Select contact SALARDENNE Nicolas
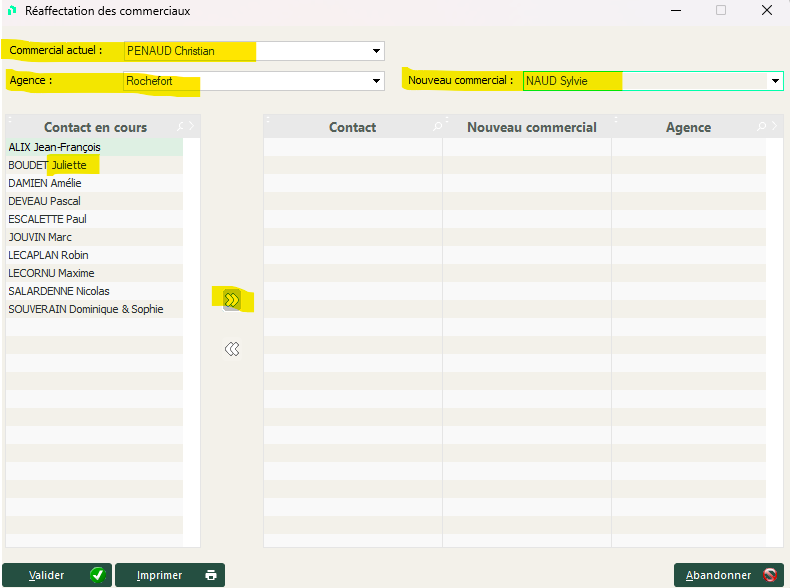The width and height of the screenshot is (790, 588). point(94,291)
